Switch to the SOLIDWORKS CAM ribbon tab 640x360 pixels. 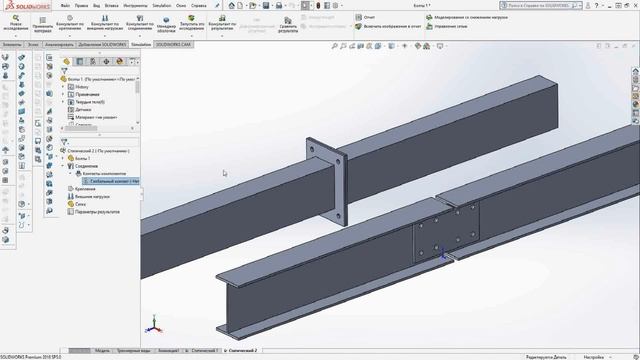point(173,44)
